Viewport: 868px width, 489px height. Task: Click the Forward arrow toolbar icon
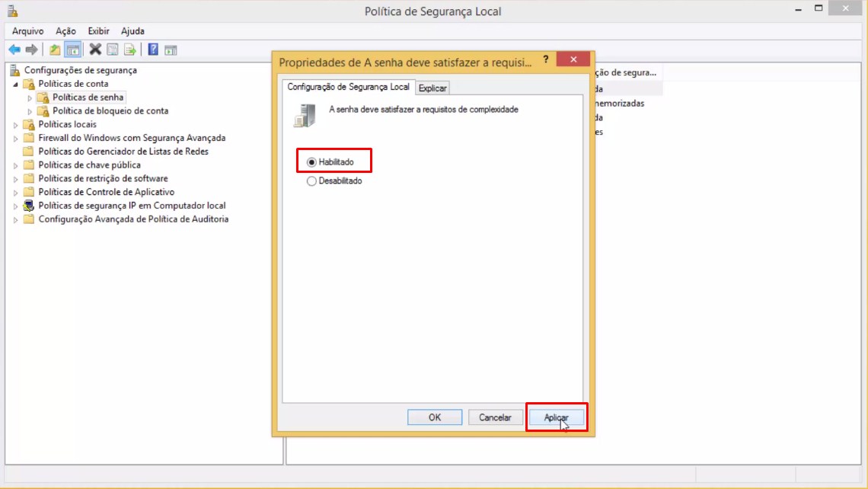tap(31, 50)
